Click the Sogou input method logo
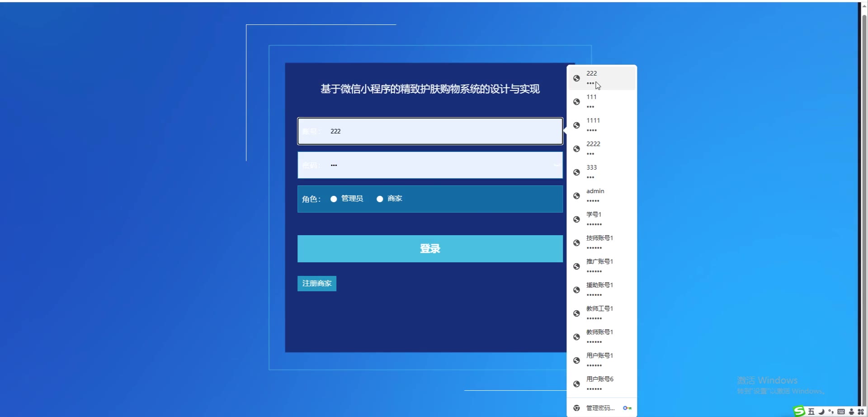 click(x=799, y=411)
